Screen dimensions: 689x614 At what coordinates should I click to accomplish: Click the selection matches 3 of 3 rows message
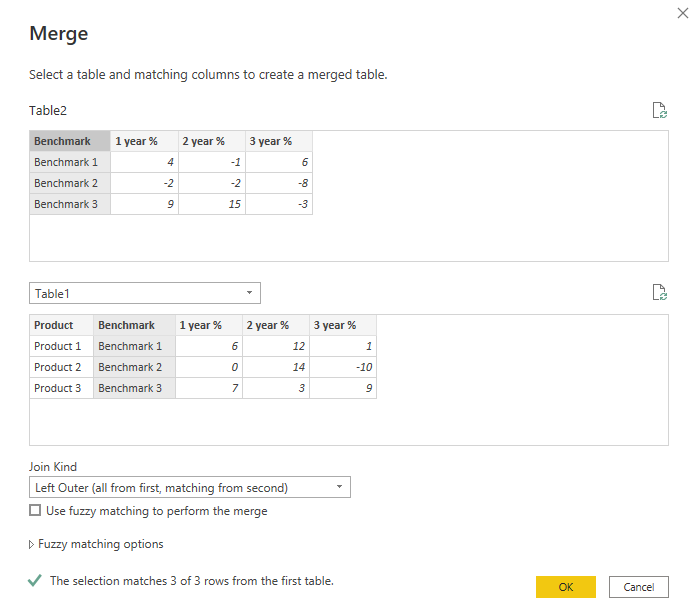pyautogui.click(x=192, y=581)
